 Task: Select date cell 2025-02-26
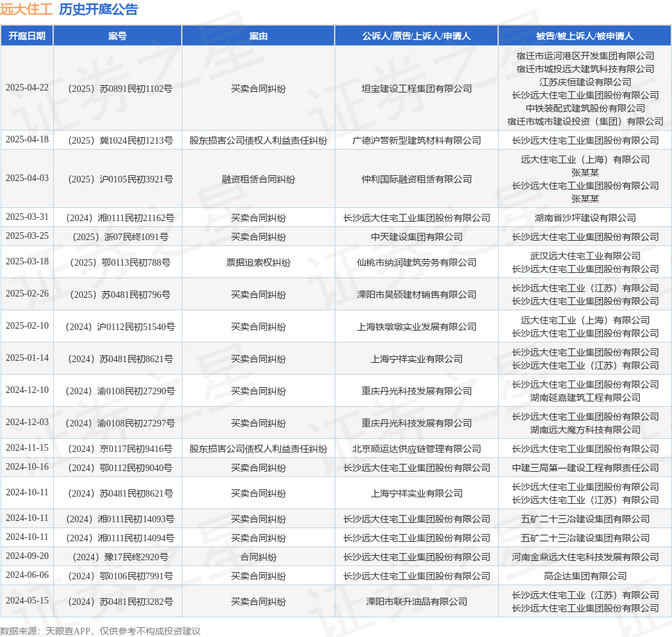tap(27, 294)
